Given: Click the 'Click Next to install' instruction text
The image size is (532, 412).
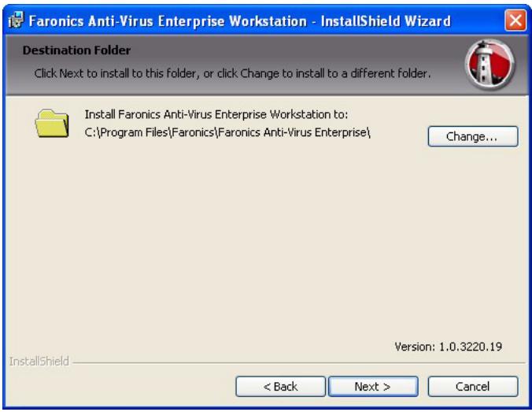Looking at the screenshot, I should coord(232,73).
